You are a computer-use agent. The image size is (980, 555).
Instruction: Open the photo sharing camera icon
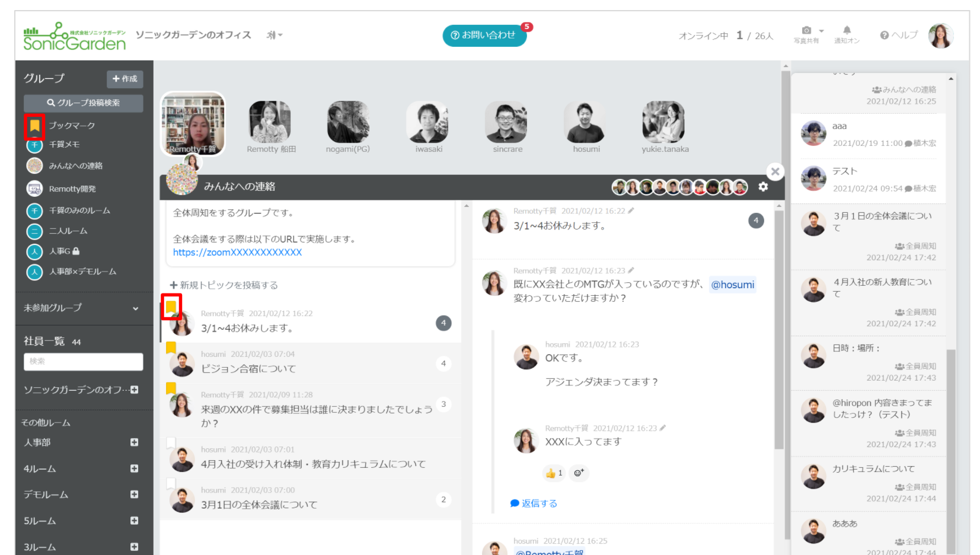806,31
